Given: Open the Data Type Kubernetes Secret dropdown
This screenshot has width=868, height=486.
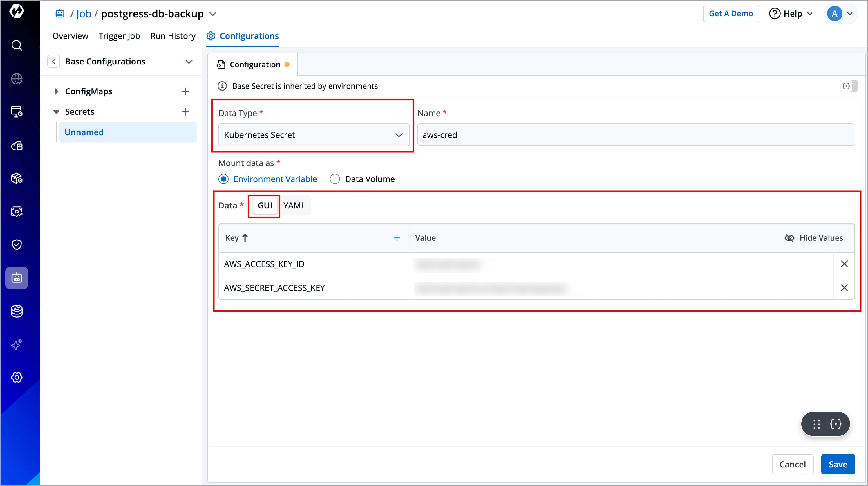Looking at the screenshot, I should (314, 135).
